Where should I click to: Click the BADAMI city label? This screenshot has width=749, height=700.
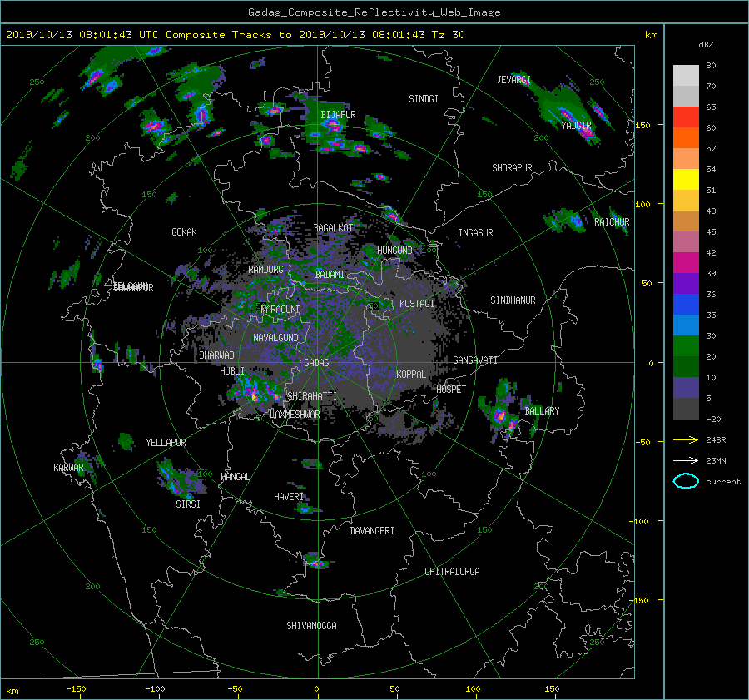click(x=330, y=275)
